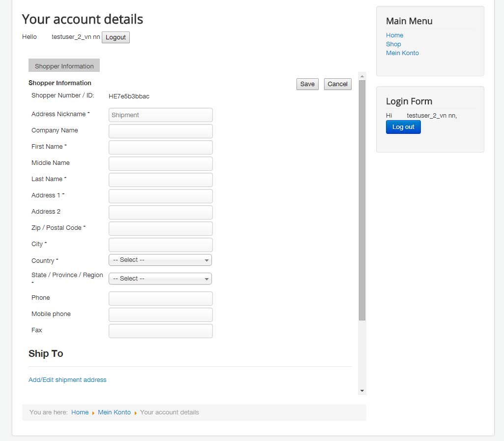Click the Last Name input field
This screenshot has height=441, width=504.
point(160,180)
